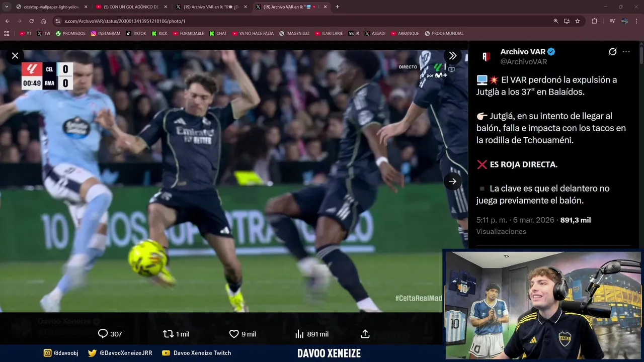Open the ASSADI bookmark
The width and height of the screenshot is (644, 362).
click(375, 34)
